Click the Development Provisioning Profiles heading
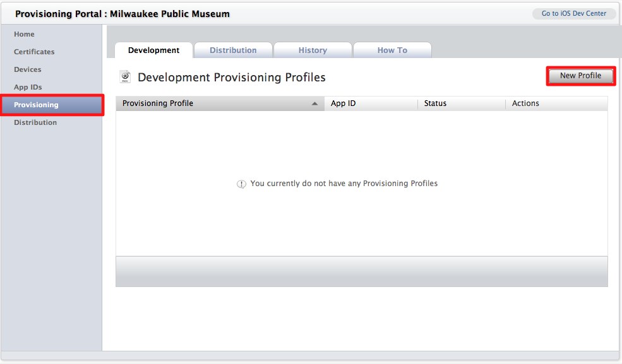Image resolution: width=622 pixels, height=364 pixels. pyautogui.click(x=231, y=77)
